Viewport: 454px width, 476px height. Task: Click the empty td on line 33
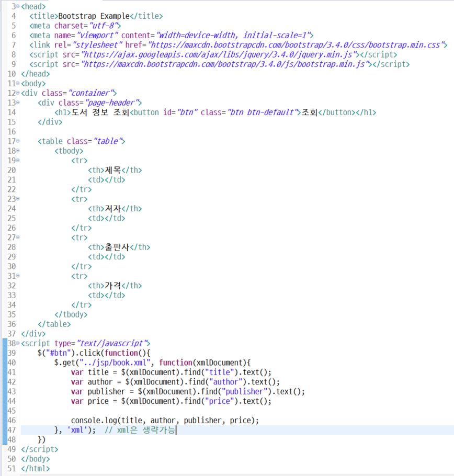point(107,296)
